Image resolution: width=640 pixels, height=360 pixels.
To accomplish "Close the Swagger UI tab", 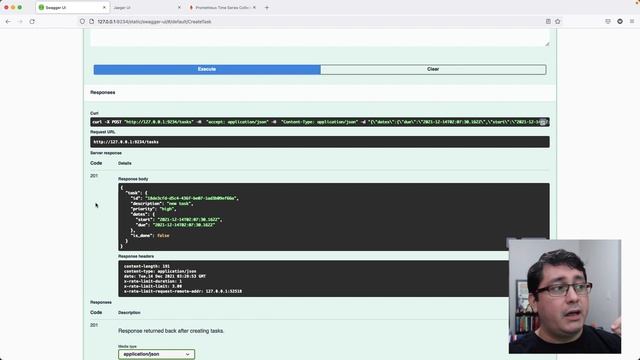I will [x=104, y=7].
